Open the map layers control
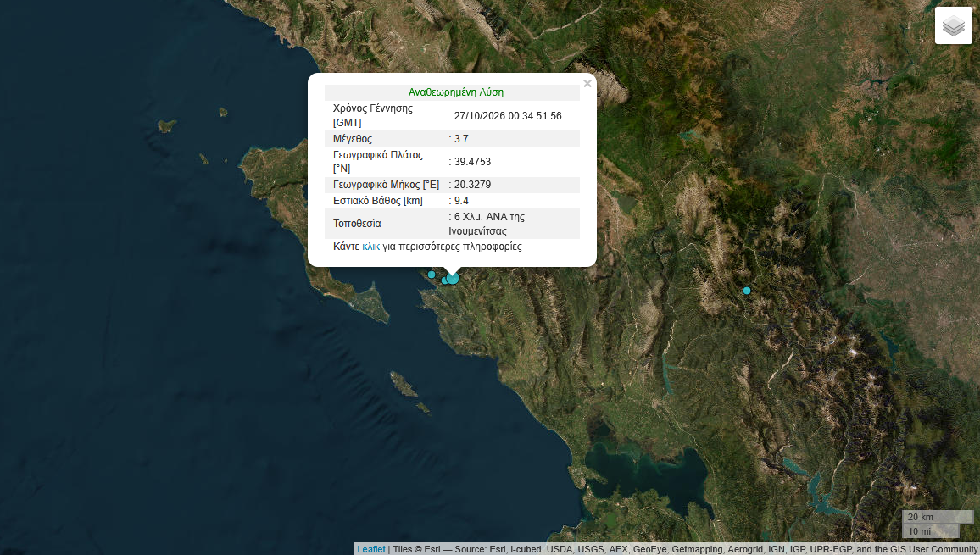The width and height of the screenshot is (980, 555). click(953, 25)
